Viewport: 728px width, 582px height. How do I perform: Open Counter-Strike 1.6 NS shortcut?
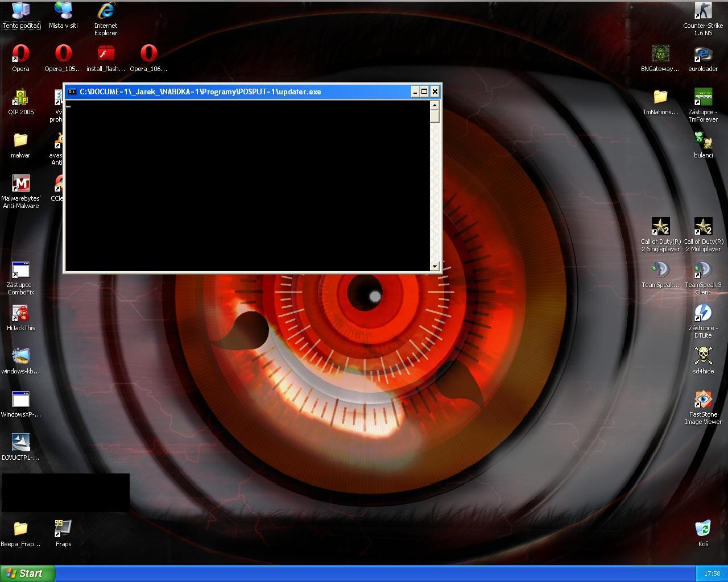tap(703, 11)
